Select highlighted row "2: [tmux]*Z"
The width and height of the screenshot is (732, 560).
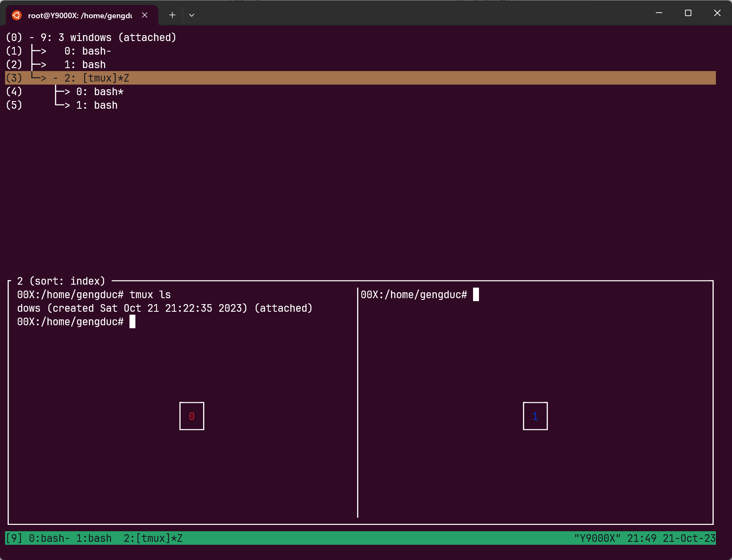[x=360, y=78]
